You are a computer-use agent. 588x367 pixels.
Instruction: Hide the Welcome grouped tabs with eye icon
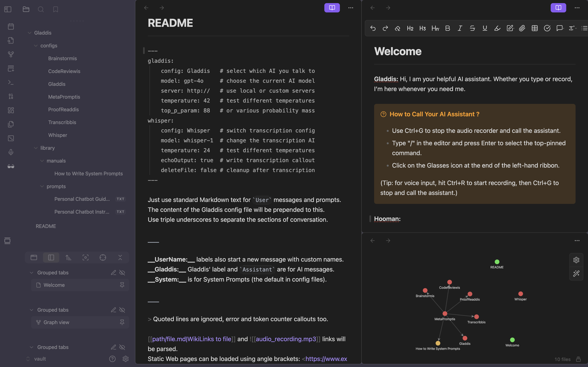coord(122,273)
